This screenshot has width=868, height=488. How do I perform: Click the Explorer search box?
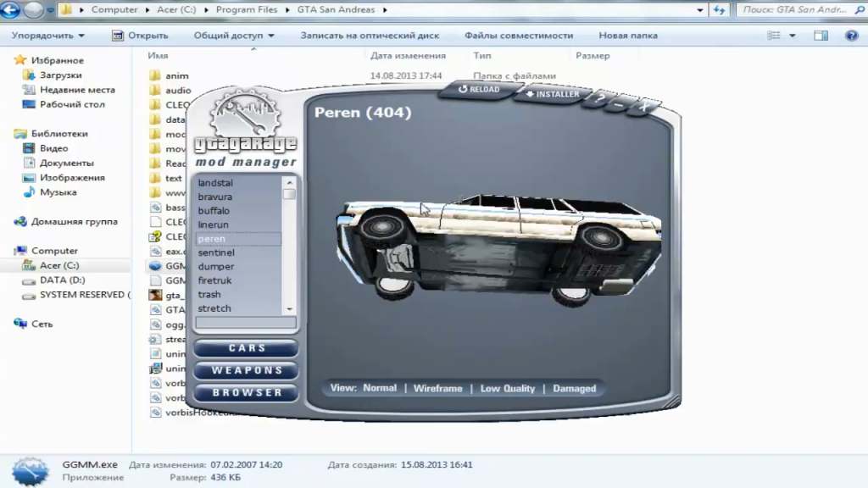pos(801,10)
